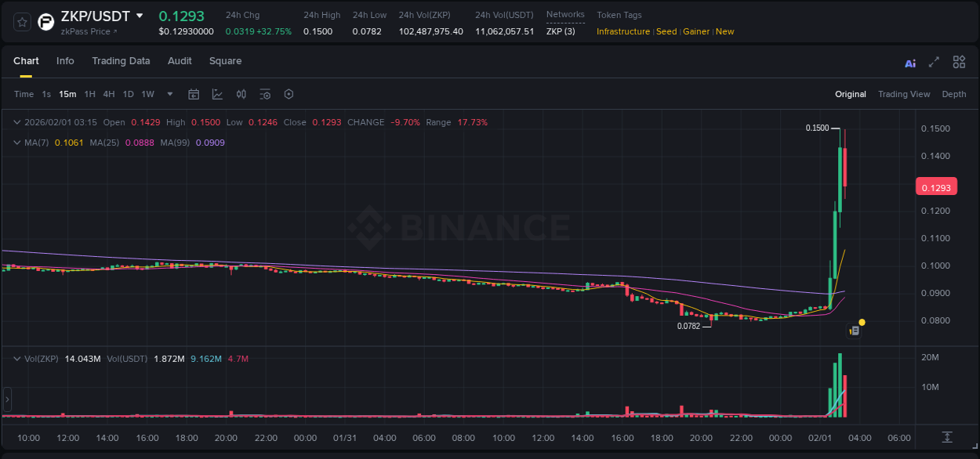Click the yellow order marker on the chart
This screenshot has width=980, height=459.
tap(862, 322)
